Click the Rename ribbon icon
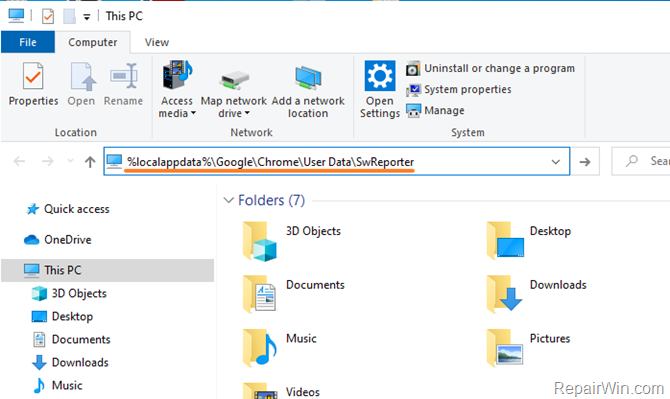670x399 pixels. [x=123, y=76]
